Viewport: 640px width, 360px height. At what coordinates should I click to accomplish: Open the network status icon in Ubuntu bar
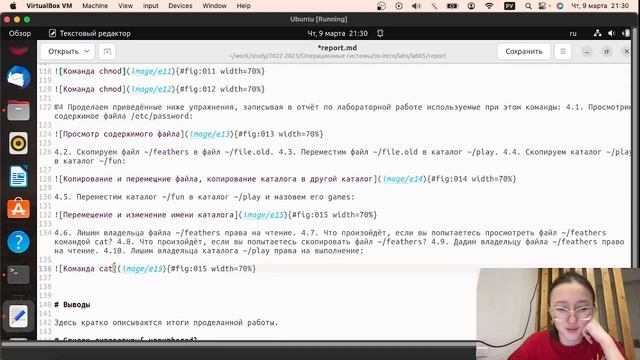tap(598, 33)
